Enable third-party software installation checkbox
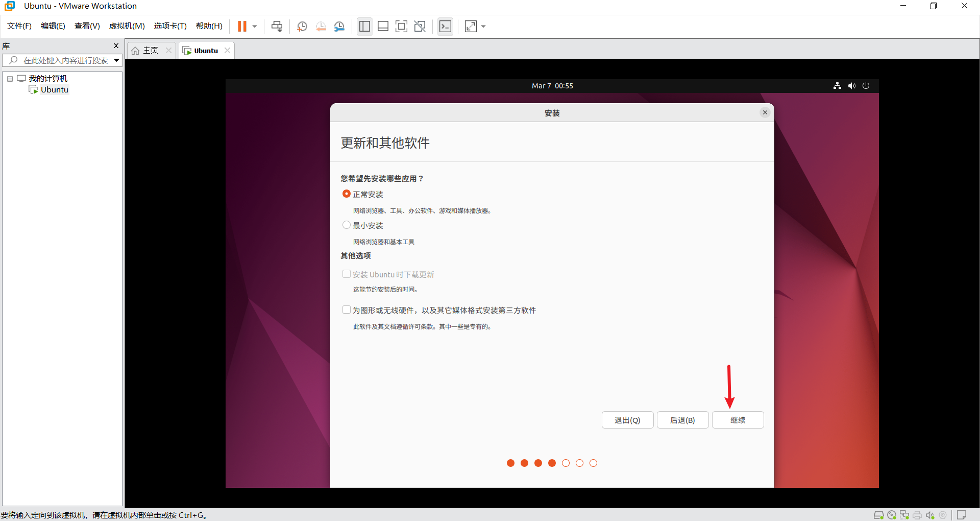Image resolution: width=980 pixels, height=521 pixels. pyautogui.click(x=347, y=310)
